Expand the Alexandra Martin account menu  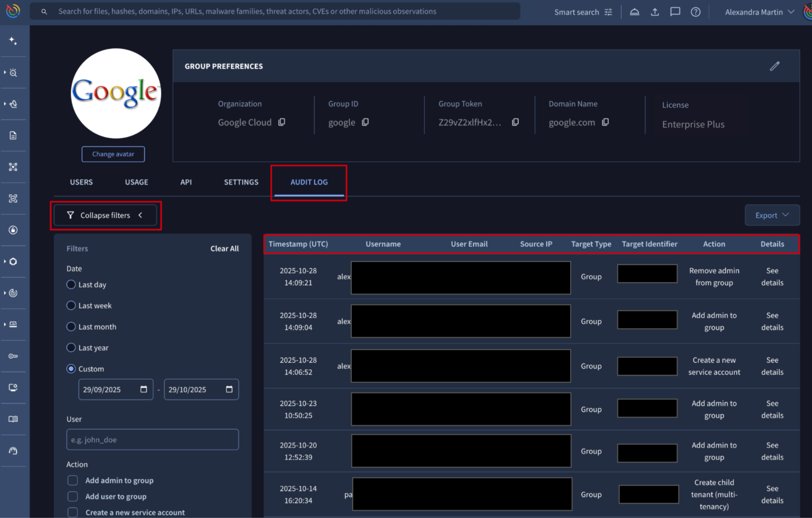pyautogui.click(x=759, y=12)
